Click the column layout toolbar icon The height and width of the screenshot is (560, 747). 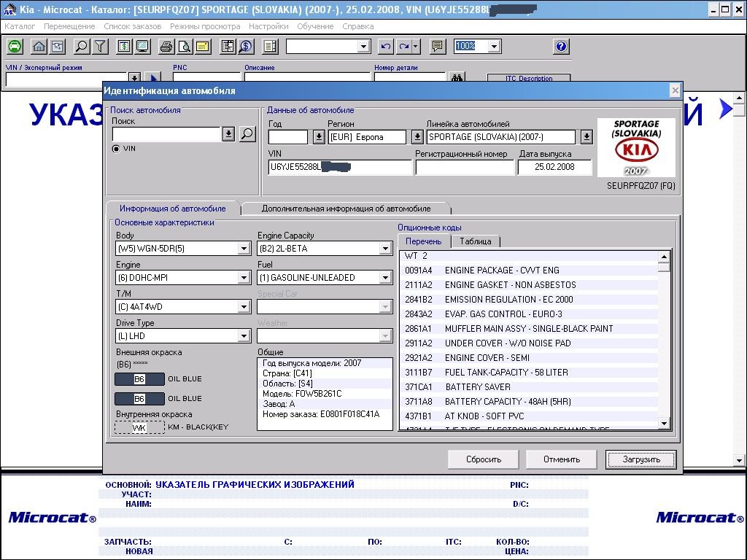[x=270, y=46]
